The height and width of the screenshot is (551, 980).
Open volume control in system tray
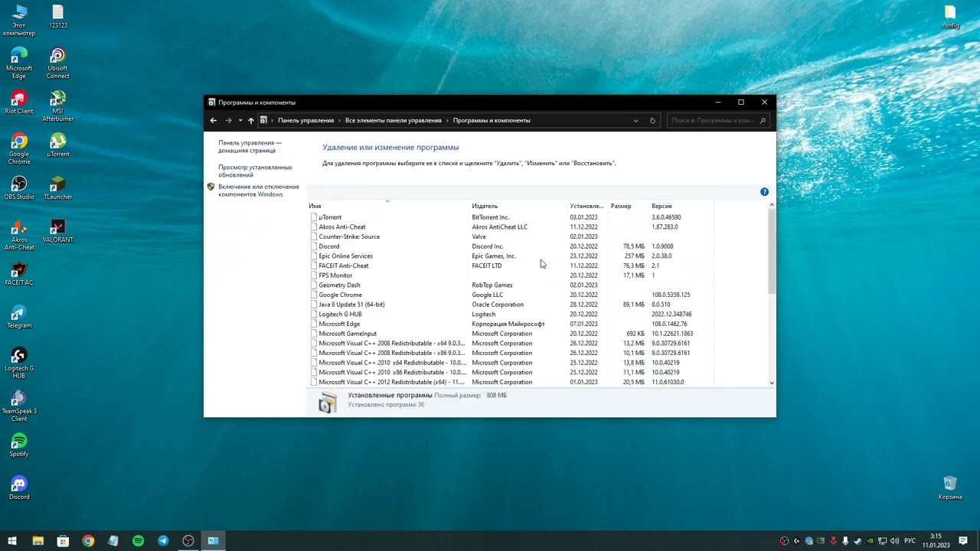click(894, 541)
